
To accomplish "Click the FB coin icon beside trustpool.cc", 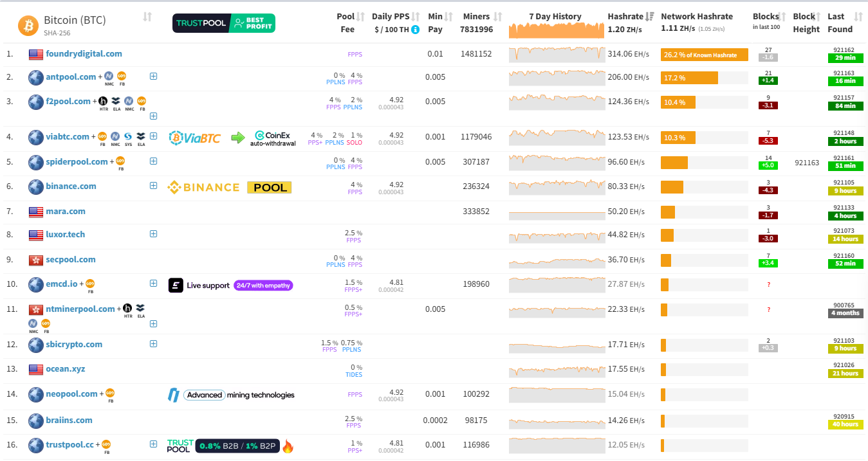I will pos(107,444).
